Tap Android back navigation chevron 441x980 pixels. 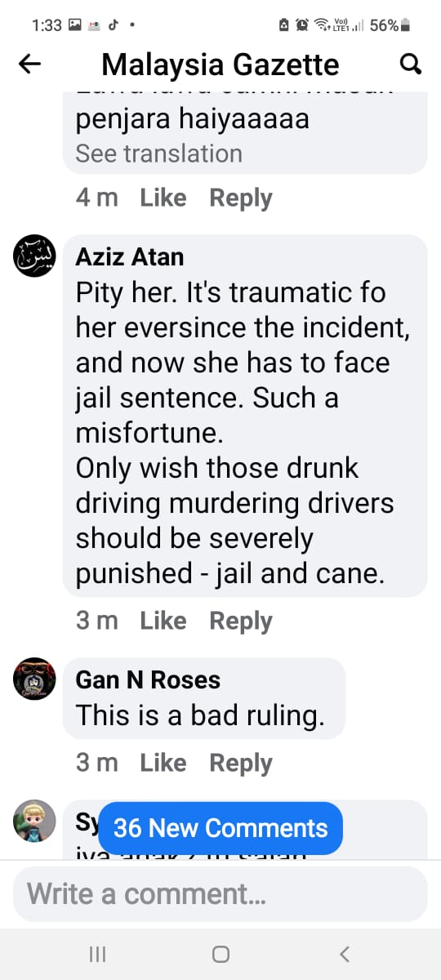(345, 954)
